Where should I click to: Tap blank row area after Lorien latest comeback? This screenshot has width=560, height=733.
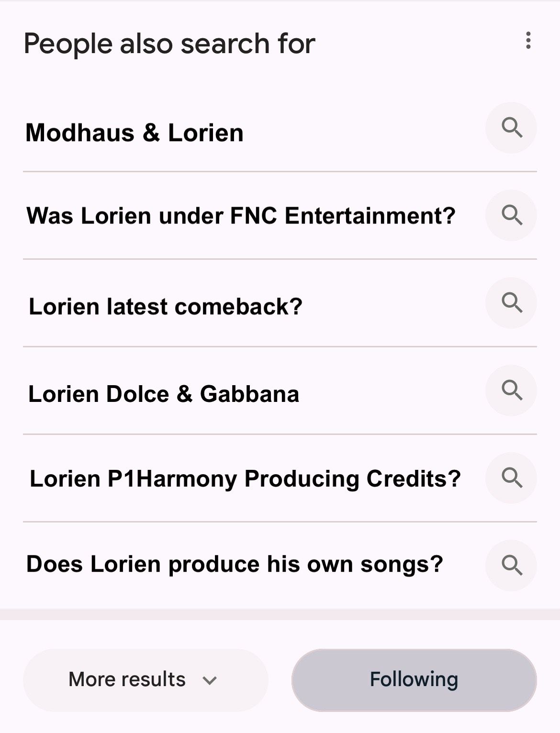point(392,304)
